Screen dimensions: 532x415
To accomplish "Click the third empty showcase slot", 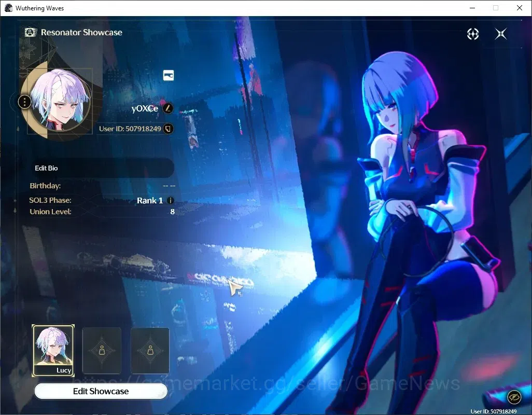I will click(x=150, y=351).
